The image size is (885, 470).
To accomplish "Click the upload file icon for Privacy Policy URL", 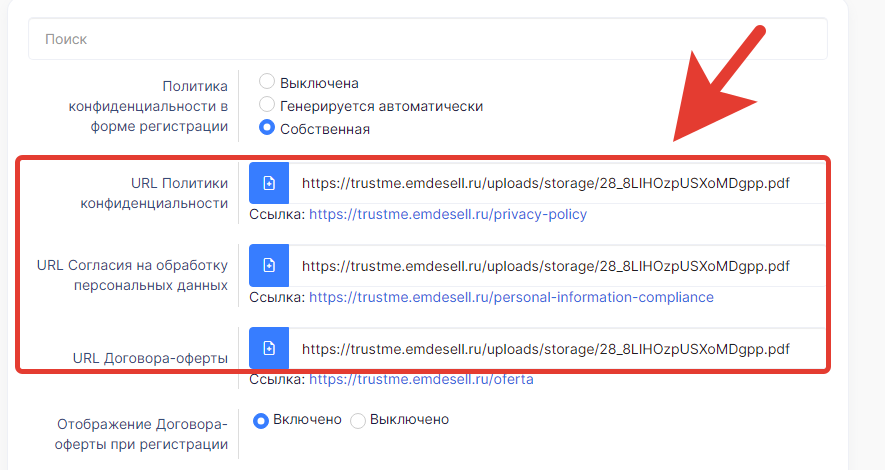I will pos(269,183).
